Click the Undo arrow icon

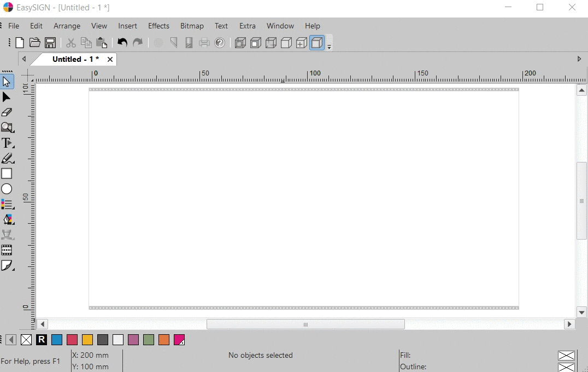(x=122, y=43)
